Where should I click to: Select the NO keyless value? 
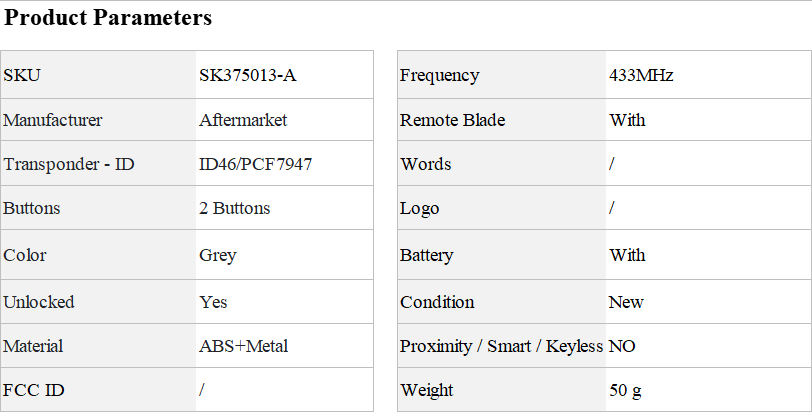pyautogui.click(x=622, y=346)
